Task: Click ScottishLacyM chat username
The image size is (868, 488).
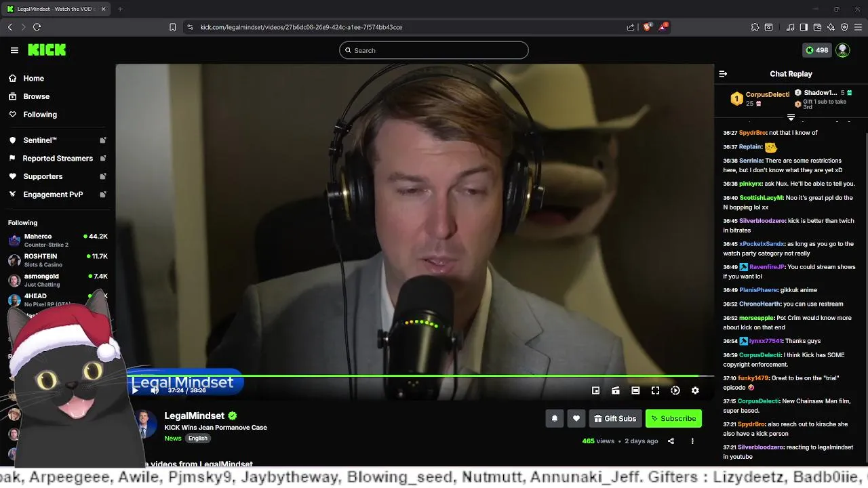Action: 762,198
